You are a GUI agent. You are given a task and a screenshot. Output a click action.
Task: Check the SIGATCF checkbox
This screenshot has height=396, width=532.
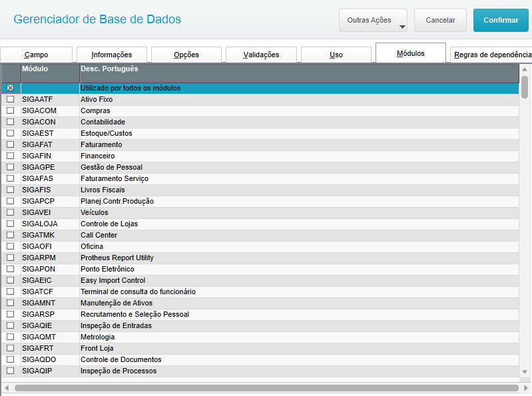[11, 292]
